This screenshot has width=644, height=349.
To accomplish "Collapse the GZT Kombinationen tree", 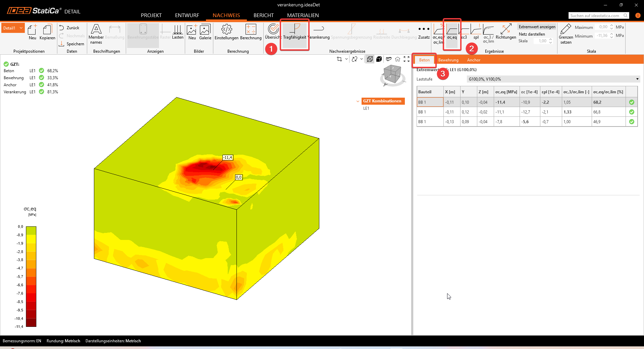I will 358,101.
